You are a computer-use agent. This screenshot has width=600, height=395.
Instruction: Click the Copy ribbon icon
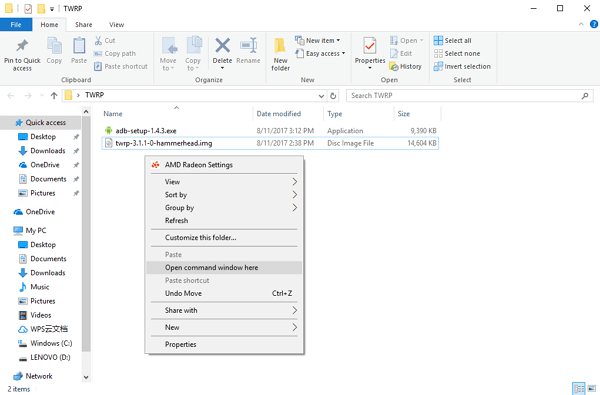[54, 46]
